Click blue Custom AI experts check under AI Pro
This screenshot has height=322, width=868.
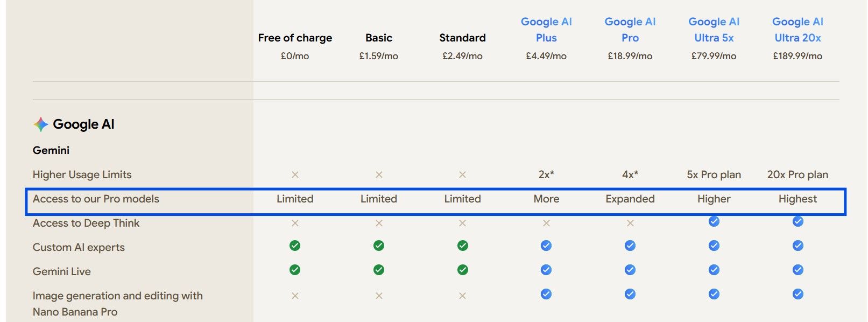[x=630, y=246]
